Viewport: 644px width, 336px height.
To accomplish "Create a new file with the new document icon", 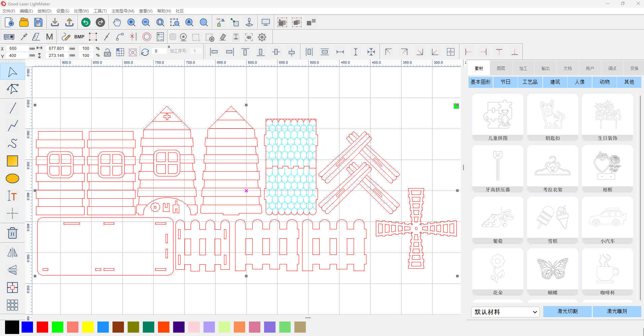I will tap(9, 22).
